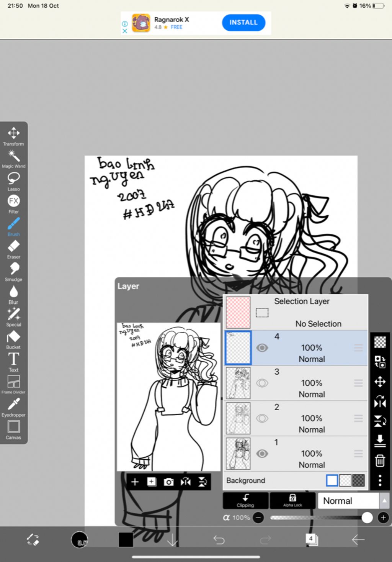
Task: Select the Lasso tool
Action: [14, 182]
